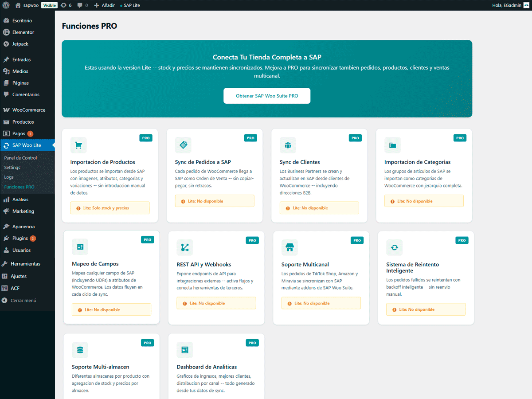Click the WordPress logo in the admin bar
The height and width of the screenshot is (399, 532).
[6, 5]
